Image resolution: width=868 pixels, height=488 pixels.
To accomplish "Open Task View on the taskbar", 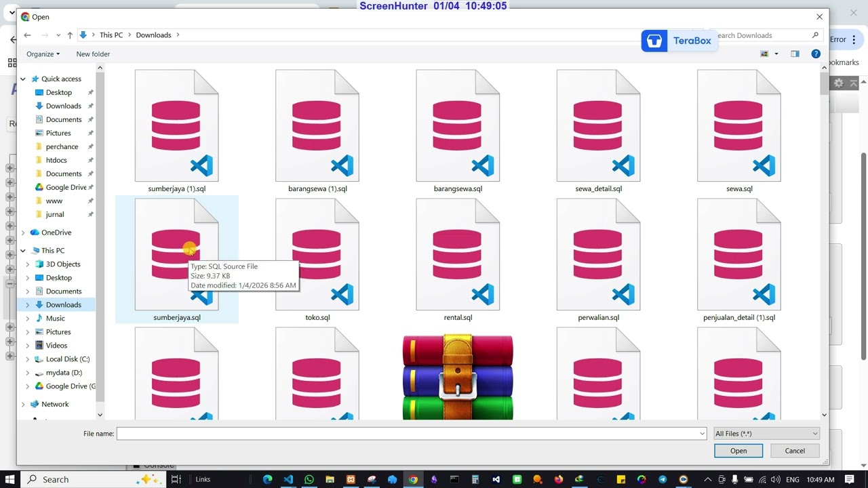I will click(176, 479).
